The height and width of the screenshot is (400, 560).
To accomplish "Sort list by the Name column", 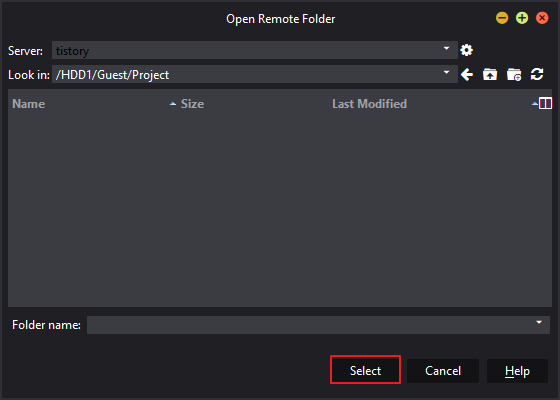I will click(29, 104).
